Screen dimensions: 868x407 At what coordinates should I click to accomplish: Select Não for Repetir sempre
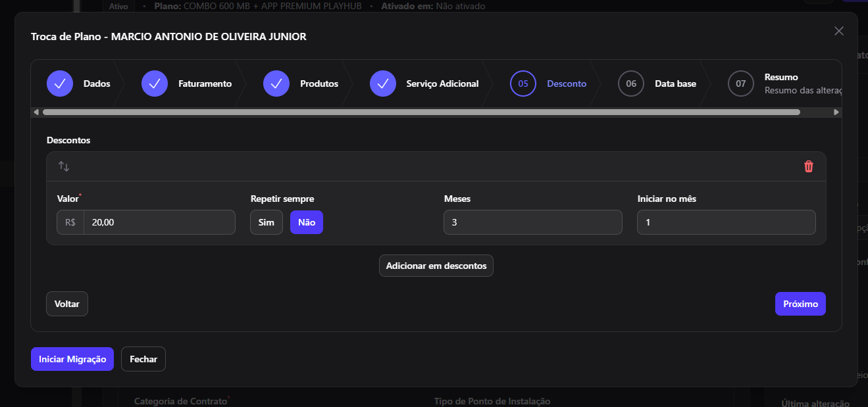click(x=307, y=222)
